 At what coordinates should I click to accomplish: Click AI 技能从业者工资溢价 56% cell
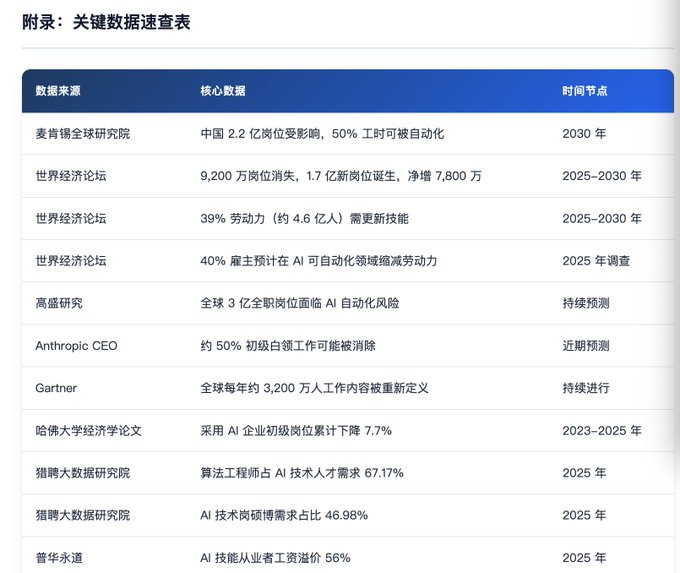pos(275,557)
